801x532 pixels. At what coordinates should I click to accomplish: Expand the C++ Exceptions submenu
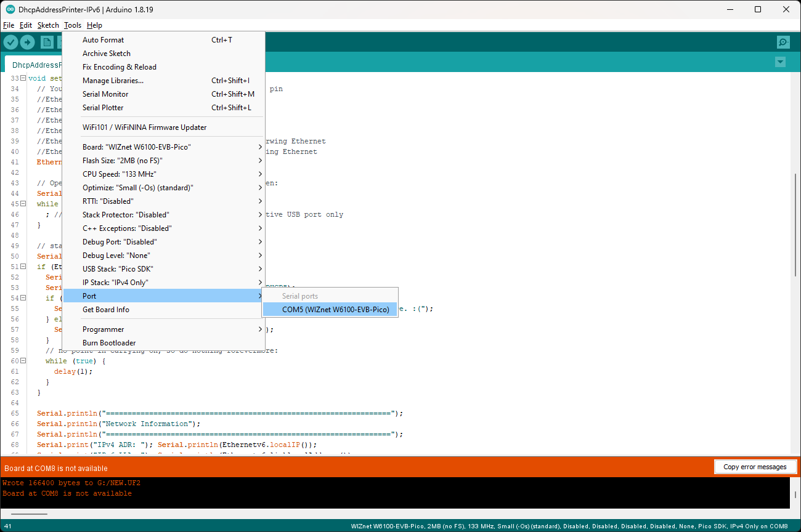tap(164, 228)
